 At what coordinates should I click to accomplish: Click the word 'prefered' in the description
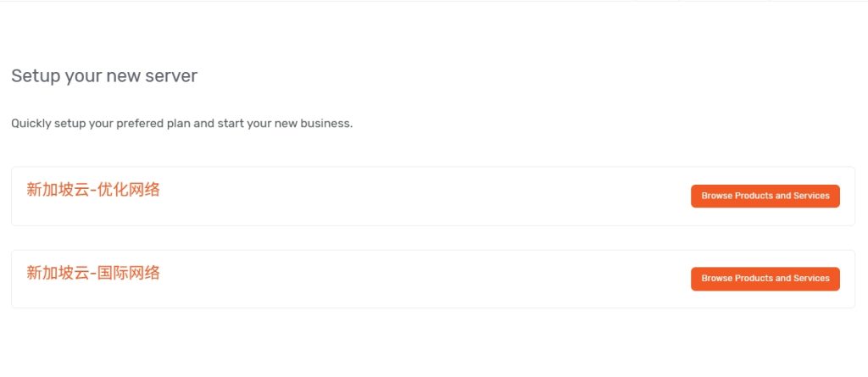(x=142, y=124)
